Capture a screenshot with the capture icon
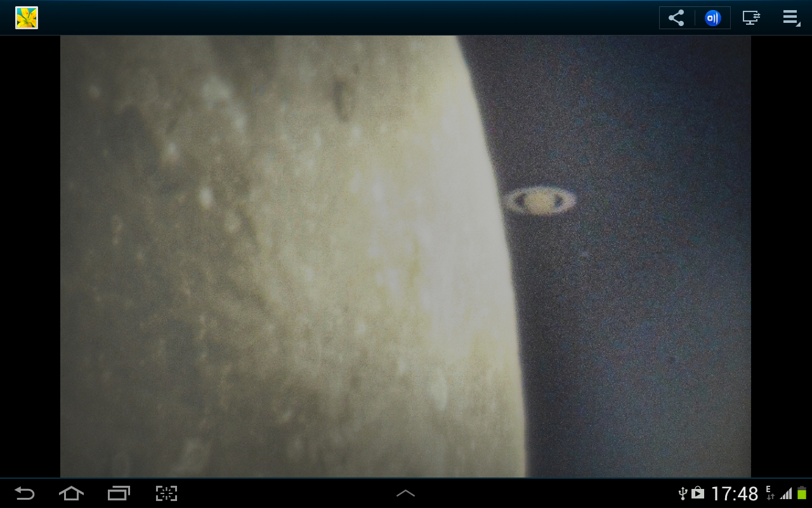The height and width of the screenshot is (508, 812). pos(166,493)
